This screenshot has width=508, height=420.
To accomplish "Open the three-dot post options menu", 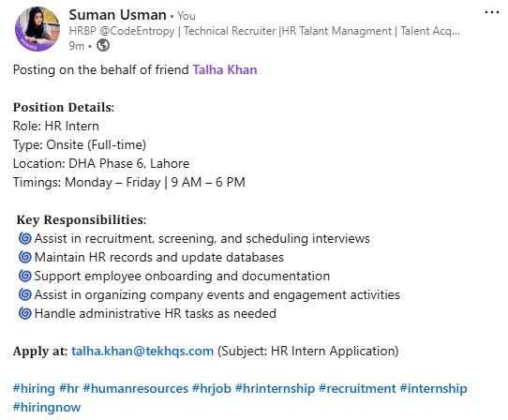I will point(492,12).
